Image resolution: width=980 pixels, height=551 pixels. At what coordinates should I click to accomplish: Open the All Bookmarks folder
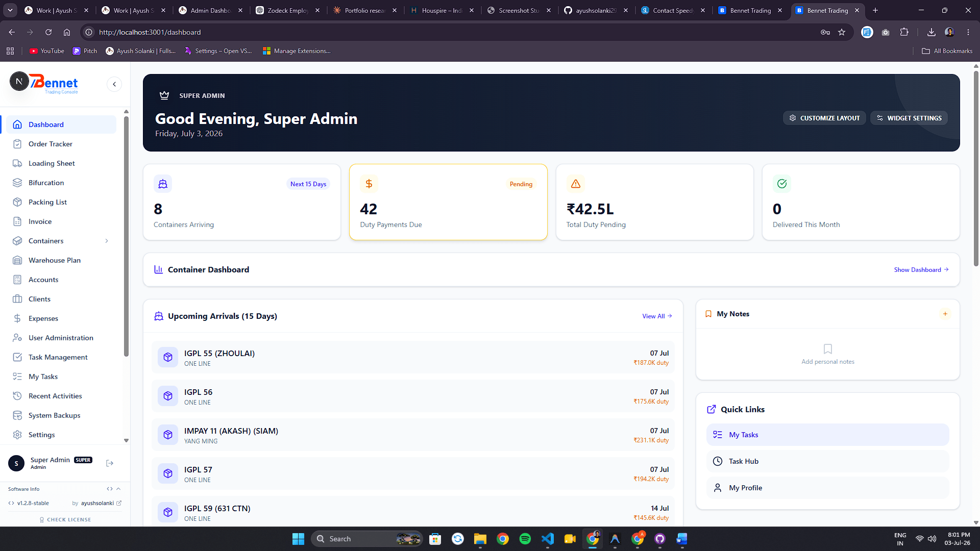coord(947,51)
